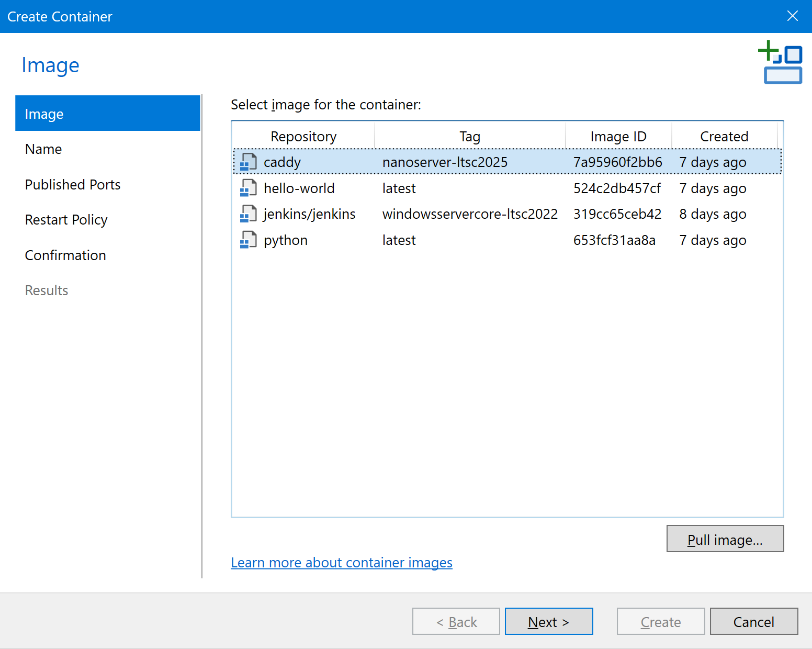Screen dimensions: 812x649
Task: Select the Image step in sidebar
Action: [x=107, y=114]
